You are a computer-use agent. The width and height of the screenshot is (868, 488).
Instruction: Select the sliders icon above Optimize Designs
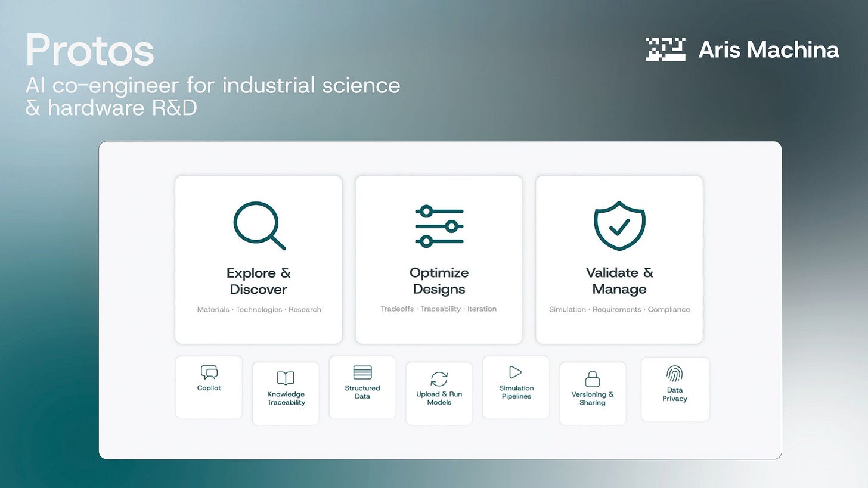(x=439, y=226)
